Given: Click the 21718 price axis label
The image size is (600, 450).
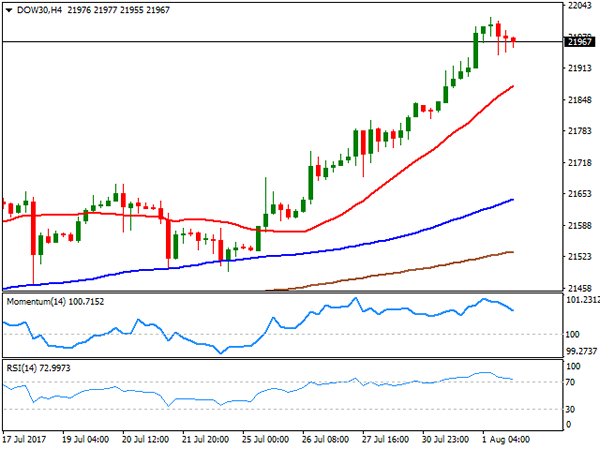Looking at the screenshot, I should point(580,163).
